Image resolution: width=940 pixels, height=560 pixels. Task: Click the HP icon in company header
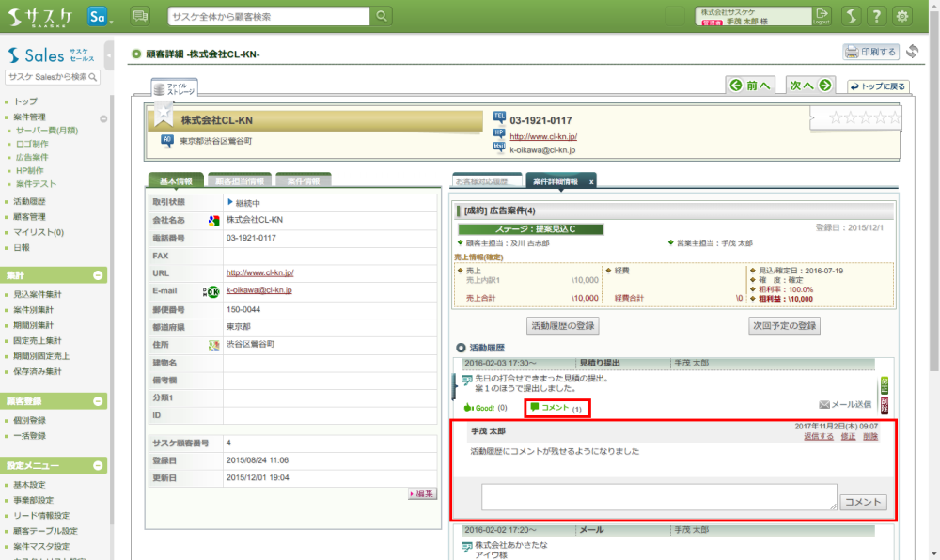click(499, 133)
